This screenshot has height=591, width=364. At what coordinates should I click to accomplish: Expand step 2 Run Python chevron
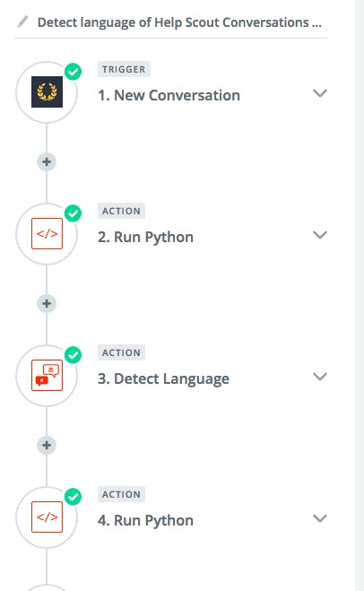(x=320, y=235)
